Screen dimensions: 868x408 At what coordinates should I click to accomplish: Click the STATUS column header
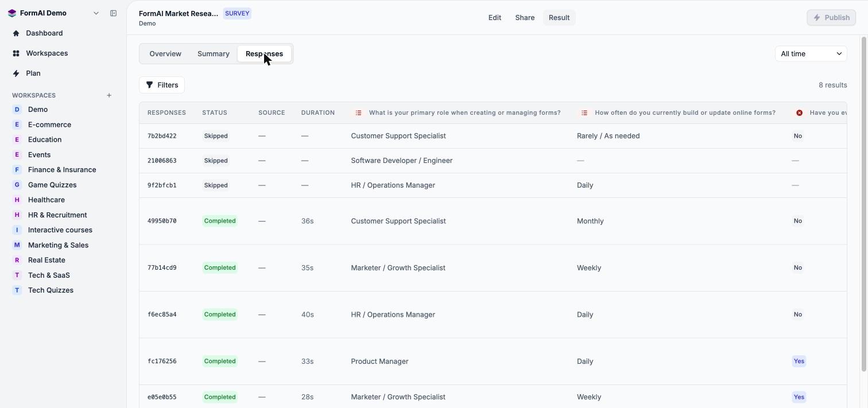[x=215, y=113]
